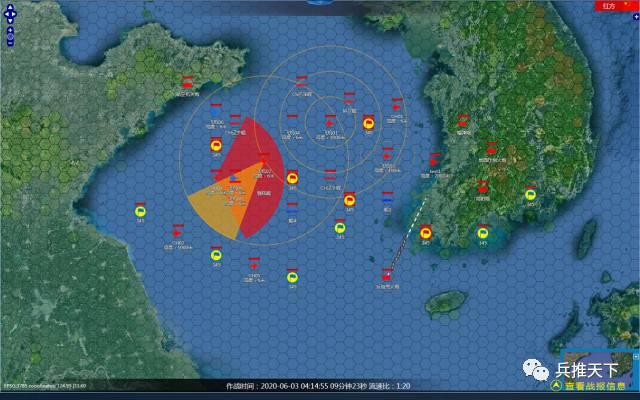Select the red airbase marker on Shandong peninsula
Image resolution: width=640 pixels, height=400 pixels.
[x=187, y=85]
